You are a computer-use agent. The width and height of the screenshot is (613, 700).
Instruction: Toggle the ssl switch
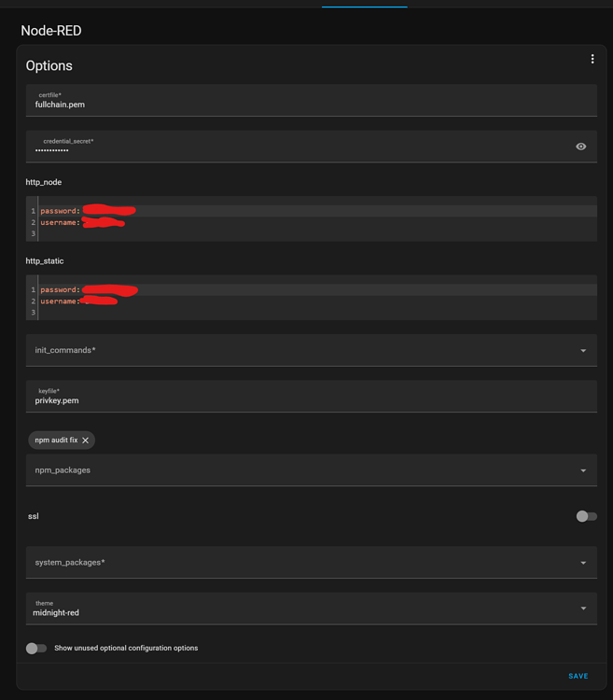586,516
